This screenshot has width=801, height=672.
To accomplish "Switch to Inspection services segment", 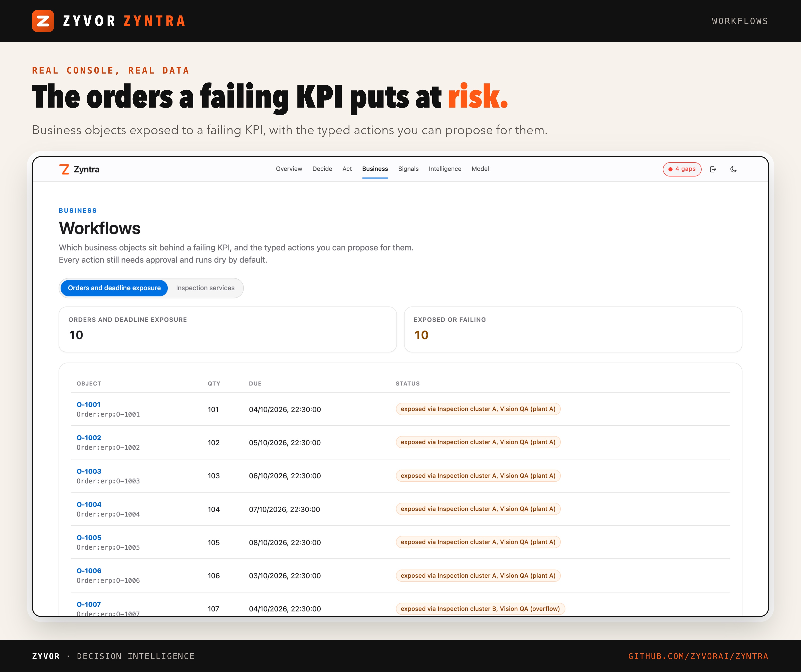I will 205,288.
